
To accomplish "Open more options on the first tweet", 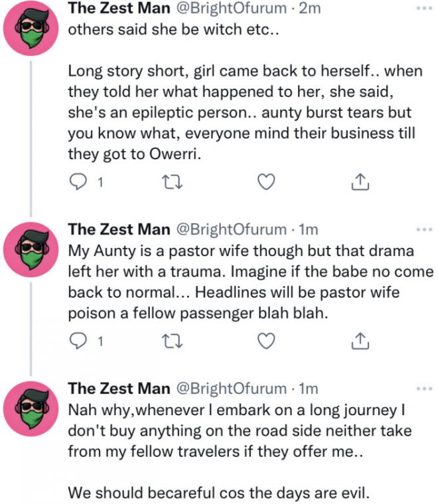I will 422,9.
